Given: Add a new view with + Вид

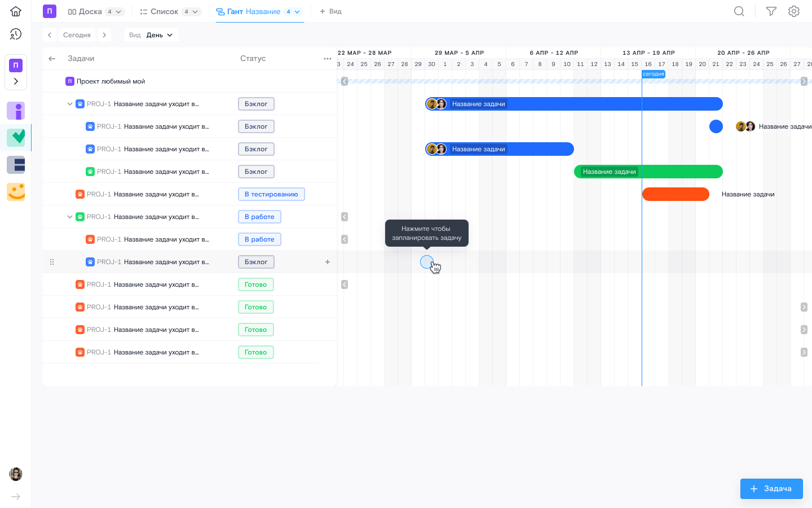Looking at the screenshot, I should tap(330, 11).
